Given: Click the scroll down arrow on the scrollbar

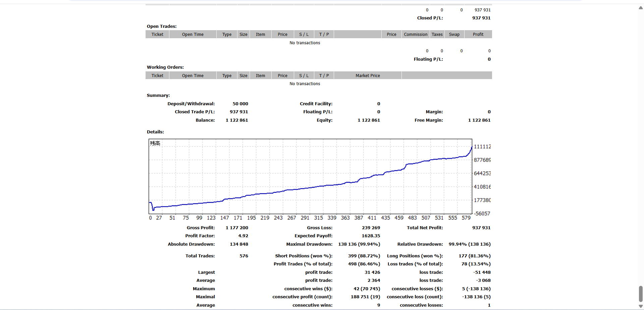Looking at the screenshot, I should tap(641, 306).
